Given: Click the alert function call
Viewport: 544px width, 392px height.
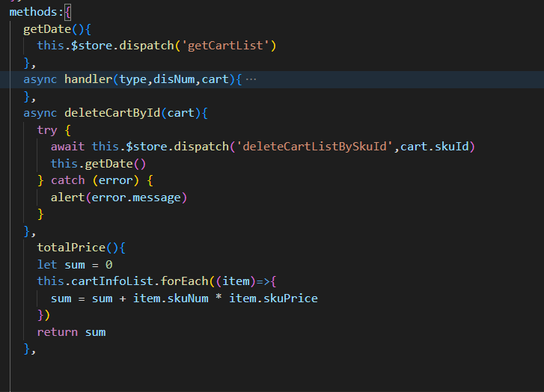Looking at the screenshot, I should (x=67, y=197).
